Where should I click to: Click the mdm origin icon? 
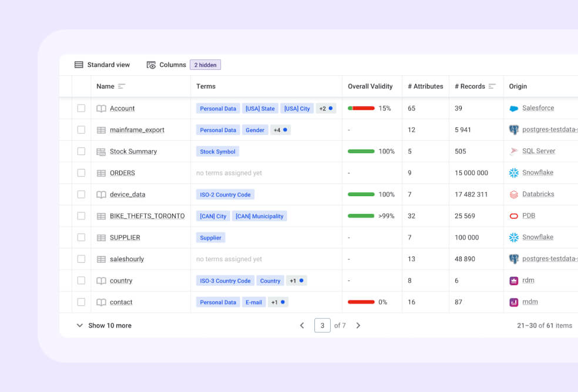pyautogui.click(x=514, y=302)
